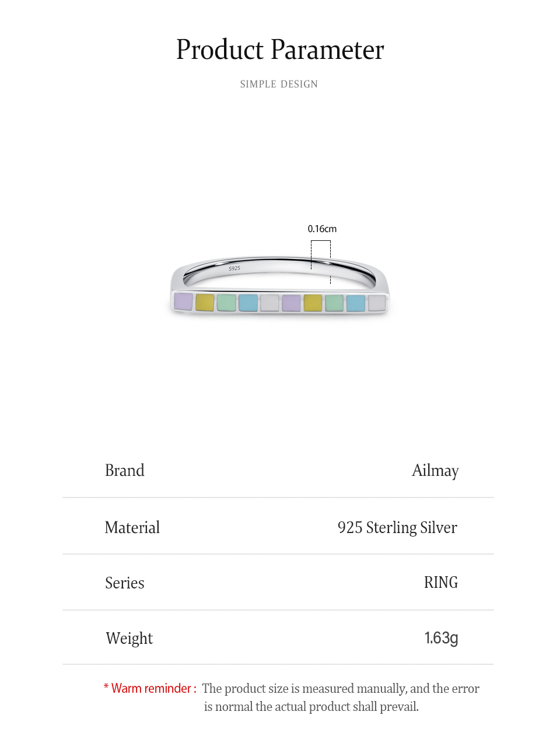The image size is (560, 743).
Task: Click the first green enamel square
Action: pos(226,303)
